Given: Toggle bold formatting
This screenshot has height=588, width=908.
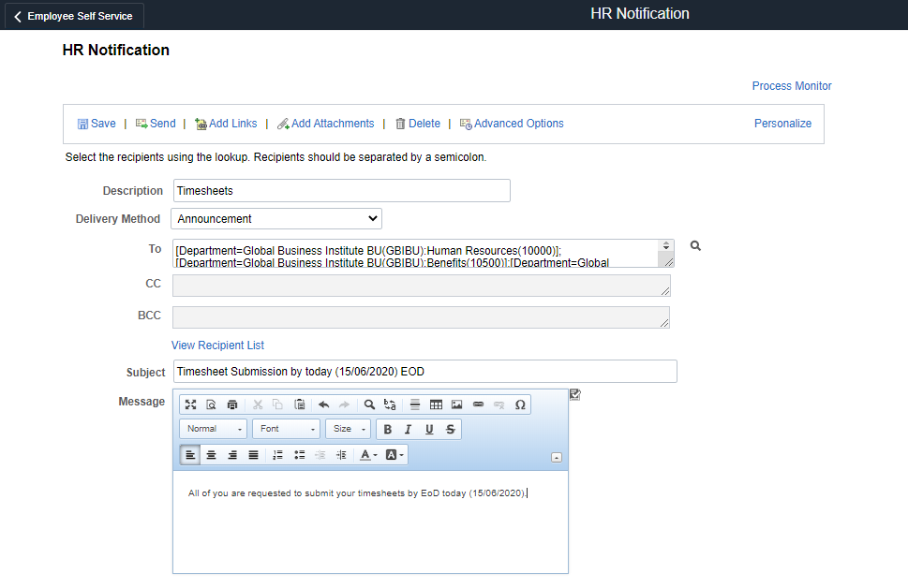Looking at the screenshot, I should [387, 430].
